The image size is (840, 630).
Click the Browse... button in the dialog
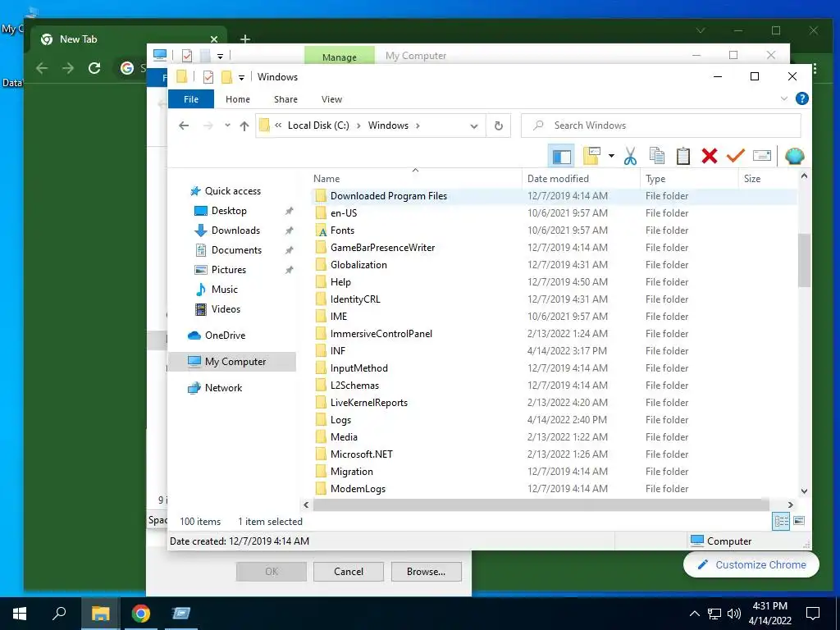pos(426,572)
